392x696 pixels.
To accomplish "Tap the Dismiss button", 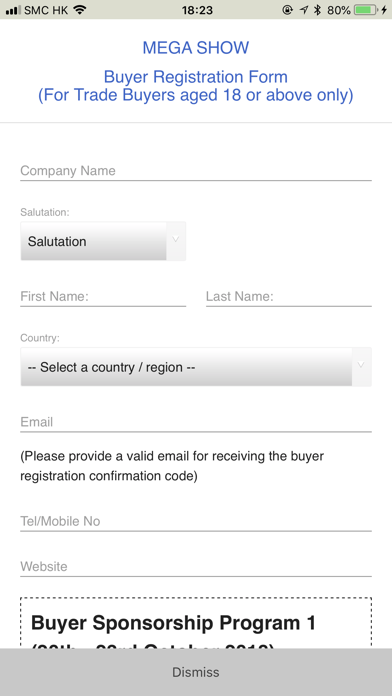I will pyautogui.click(x=196, y=672).
